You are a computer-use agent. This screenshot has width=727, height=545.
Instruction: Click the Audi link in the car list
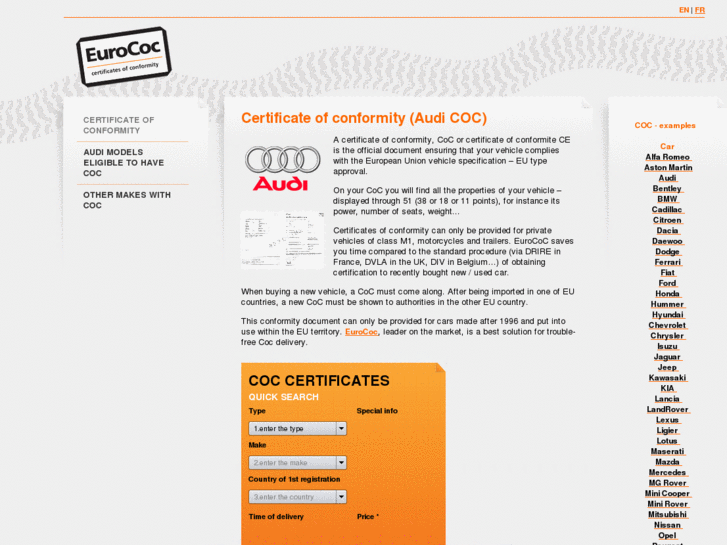668,178
